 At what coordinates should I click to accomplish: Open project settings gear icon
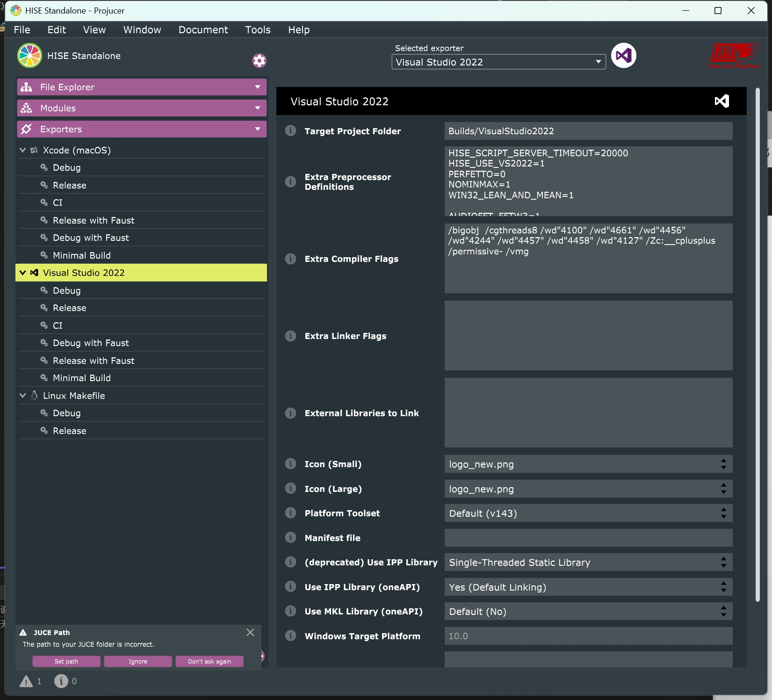pyautogui.click(x=259, y=60)
